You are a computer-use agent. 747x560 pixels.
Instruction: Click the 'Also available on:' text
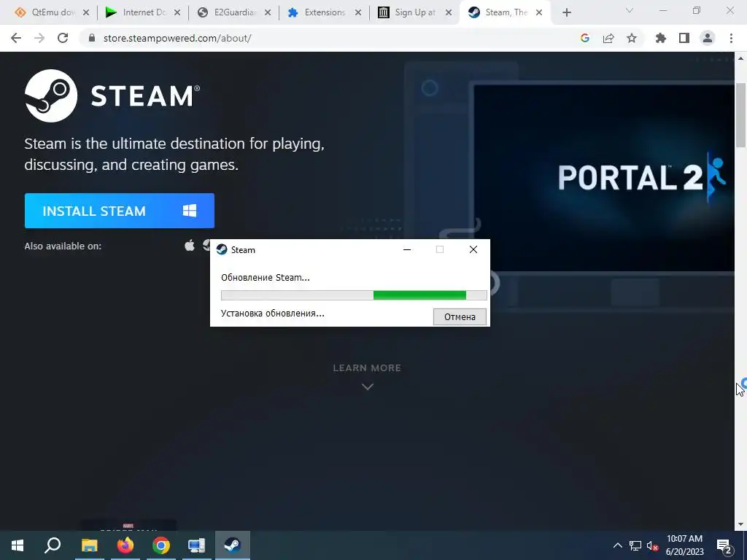coord(63,246)
